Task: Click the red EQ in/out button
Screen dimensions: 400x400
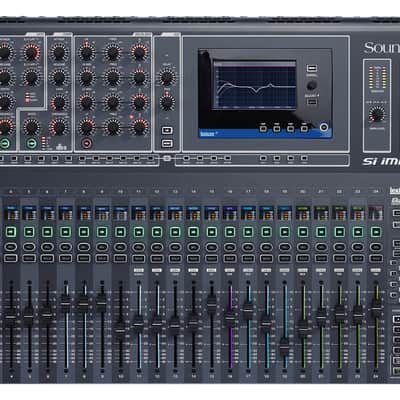Action: 87,144
